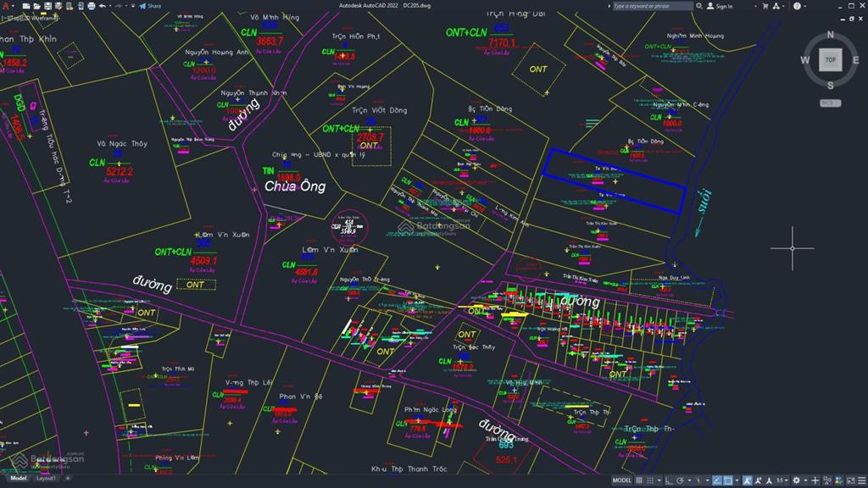Click the Redo arrow icon
868x488 pixels.
tap(119, 6)
